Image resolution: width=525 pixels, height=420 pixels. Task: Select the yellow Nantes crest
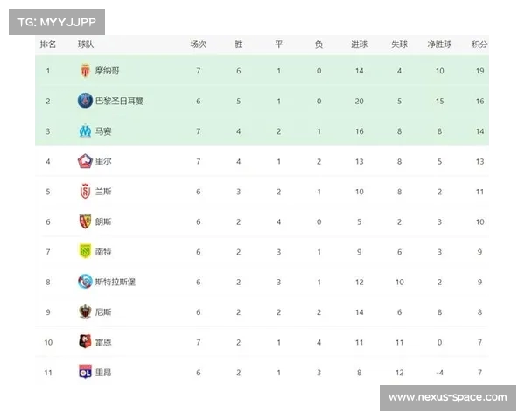click(x=85, y=251)
